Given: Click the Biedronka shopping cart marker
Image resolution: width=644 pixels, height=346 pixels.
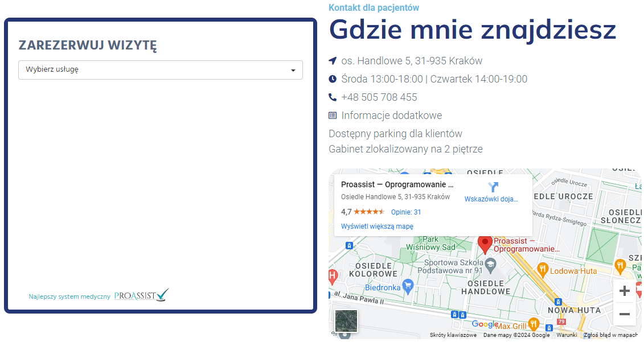Looking at the screenshot, I should (408, 286).
